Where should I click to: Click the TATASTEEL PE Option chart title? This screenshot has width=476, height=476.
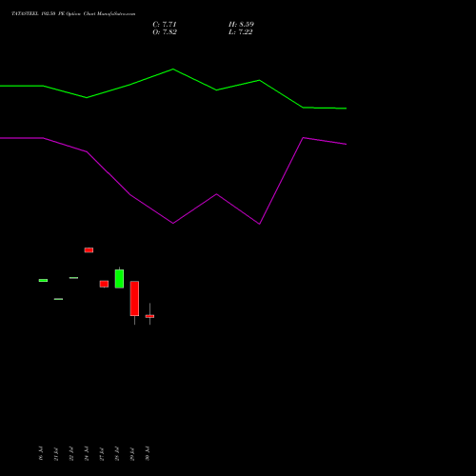coord(73,14)
